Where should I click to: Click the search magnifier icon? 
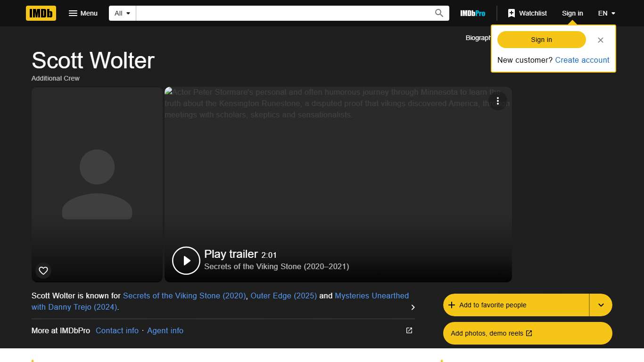coord(438,13)
